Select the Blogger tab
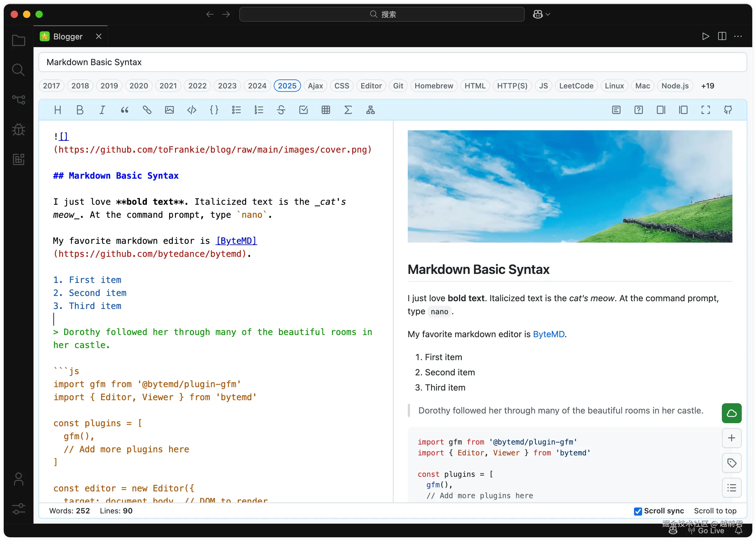 pyautogui.click(x=68, y=37)
